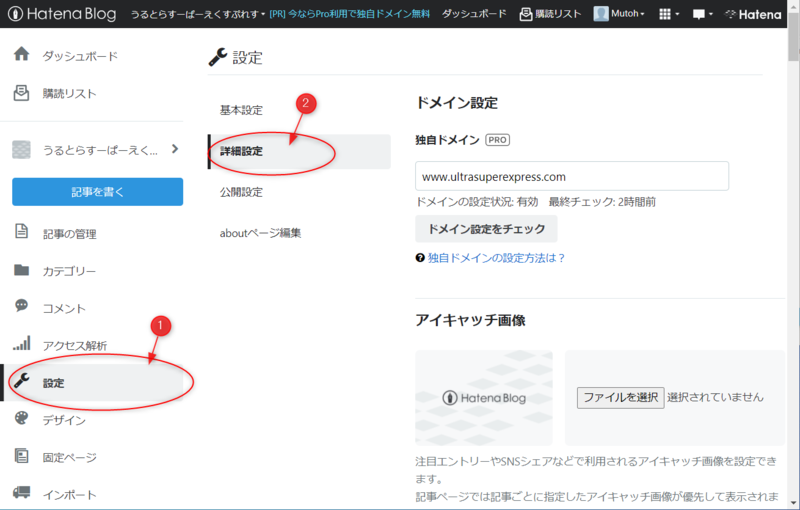Click the 固定ページ page icon
Image resolution: width=800 pixels, height=510 pixels.
pyautogui.click(x=21, y=455)
